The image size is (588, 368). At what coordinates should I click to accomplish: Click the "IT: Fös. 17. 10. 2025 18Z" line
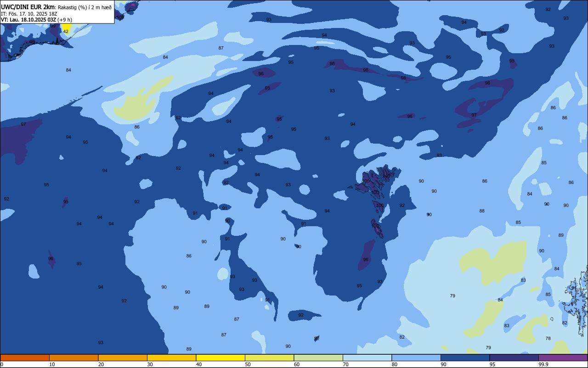point(29,14)
